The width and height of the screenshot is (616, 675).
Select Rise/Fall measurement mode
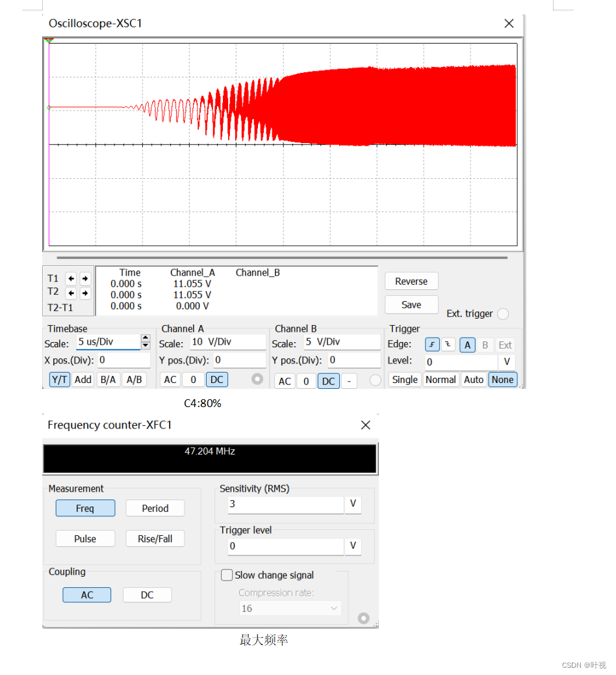(155, 539)
